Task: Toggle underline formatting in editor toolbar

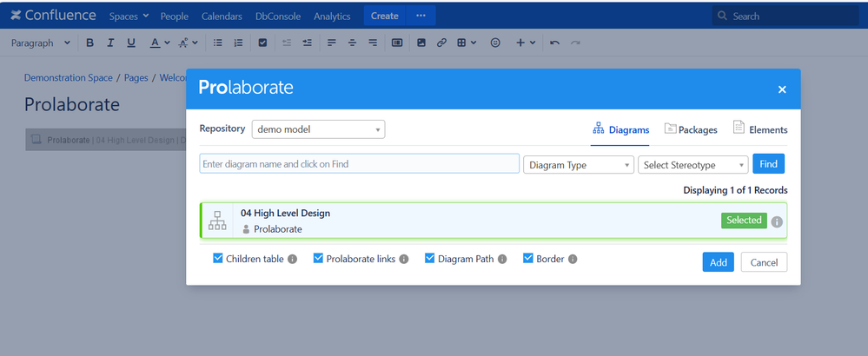Action: pyautogui.click(x=131, y=43)
